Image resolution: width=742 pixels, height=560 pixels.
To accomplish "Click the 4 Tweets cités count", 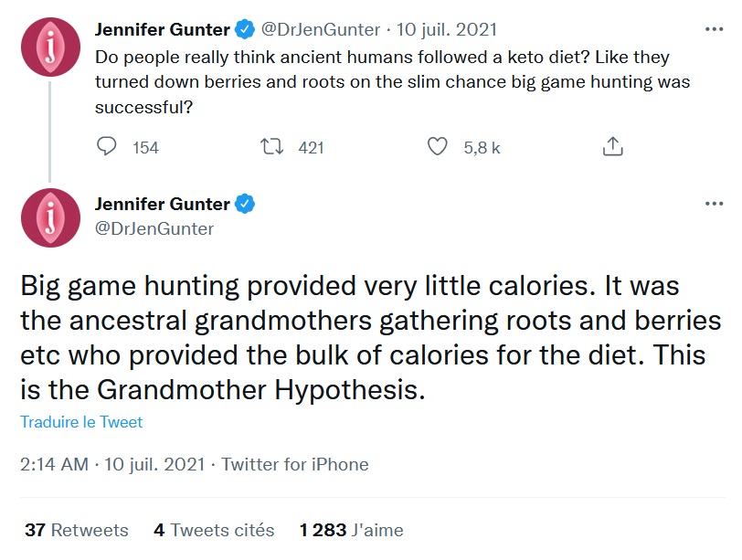I will point(215,530).
